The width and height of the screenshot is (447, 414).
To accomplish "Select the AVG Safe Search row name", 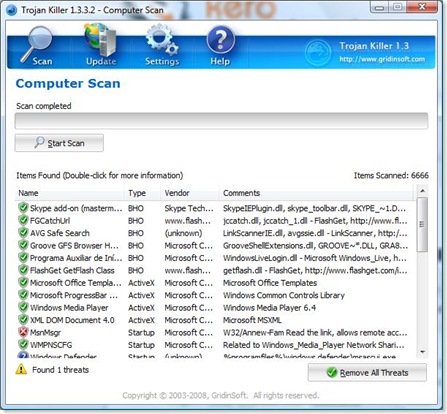I will [60, 233].
